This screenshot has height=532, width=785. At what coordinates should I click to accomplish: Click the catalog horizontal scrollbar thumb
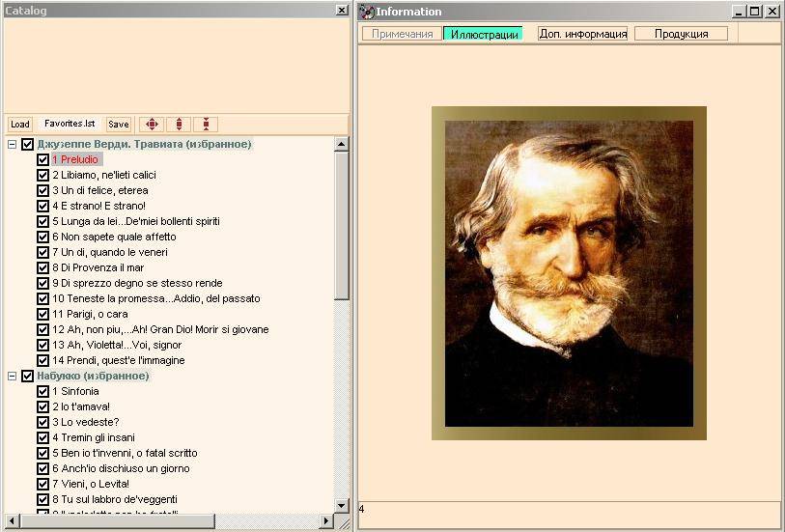pos(117,521)
